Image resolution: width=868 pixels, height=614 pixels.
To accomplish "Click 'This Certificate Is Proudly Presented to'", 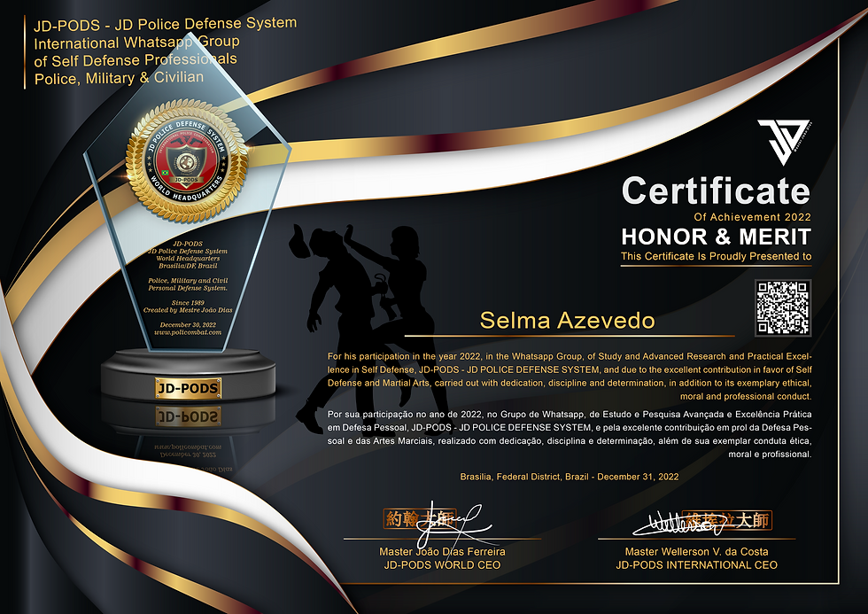I will click(x=716, y=256).
